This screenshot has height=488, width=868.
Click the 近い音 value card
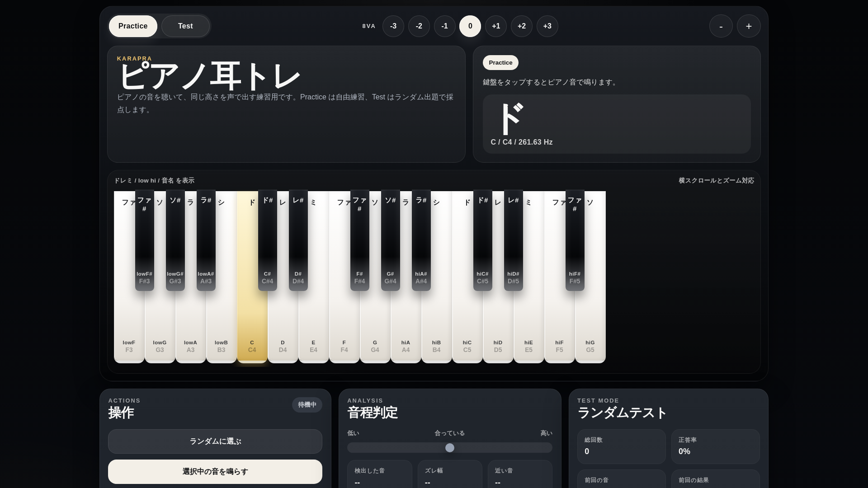coord(520,474)
